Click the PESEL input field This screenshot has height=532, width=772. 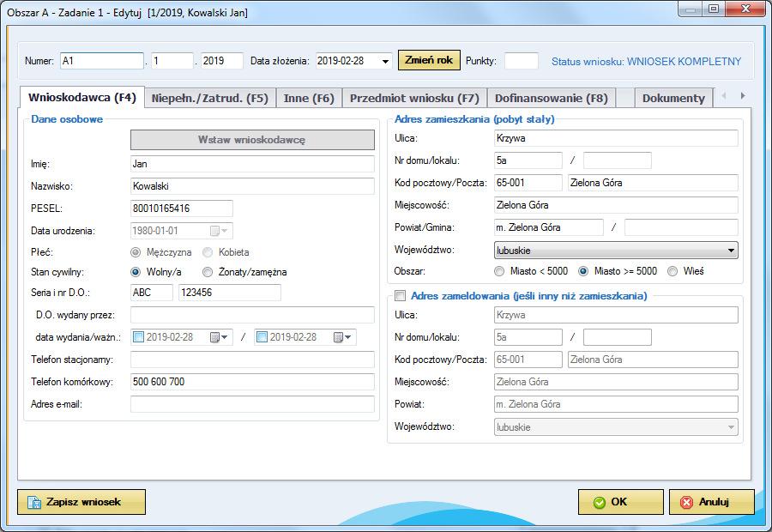181,209
